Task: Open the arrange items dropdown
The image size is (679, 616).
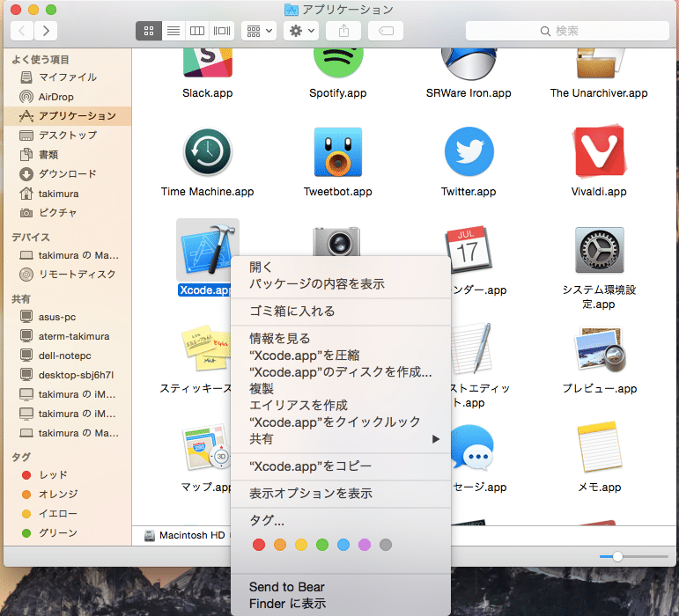Action: (259, 31)
